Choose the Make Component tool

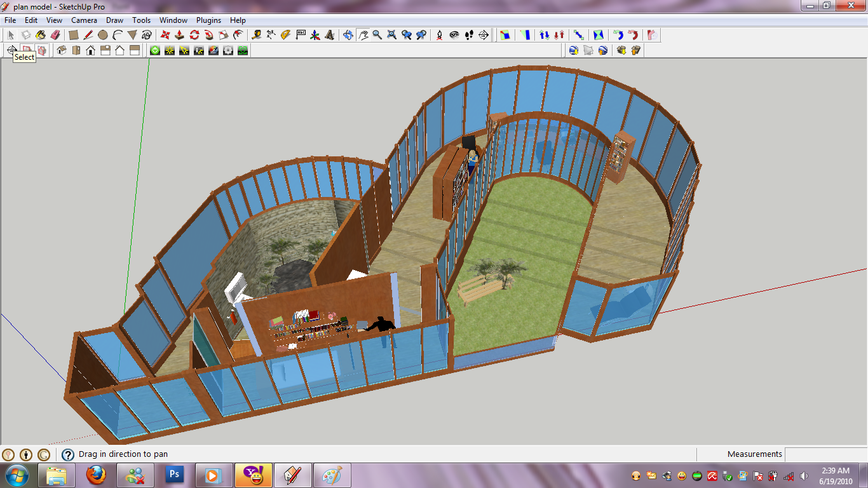pos(26,35)
